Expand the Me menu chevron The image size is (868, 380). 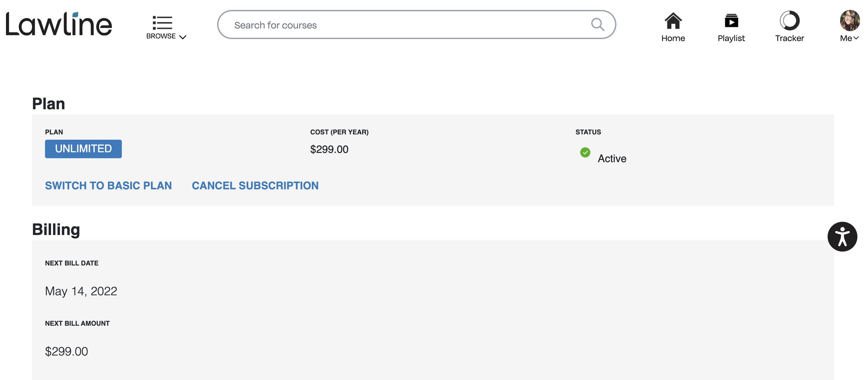click(x=856, y=38)
